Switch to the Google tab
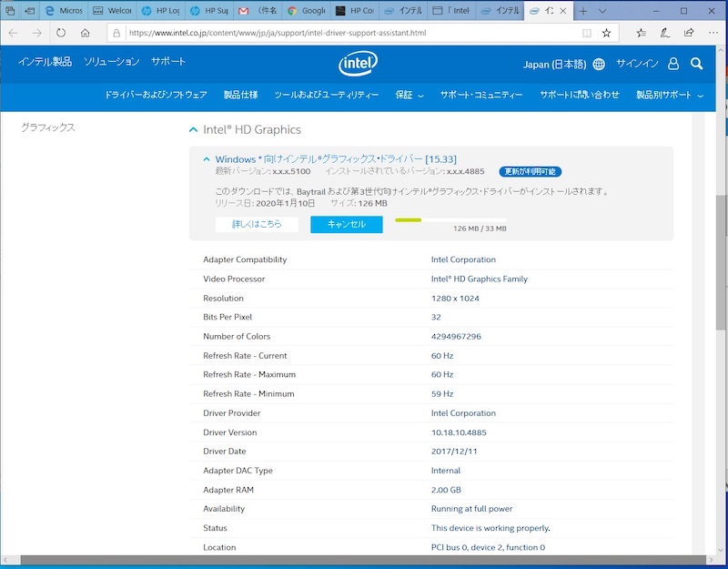The width and height of the screenshot is (728, 569). [x=305, y=11]
